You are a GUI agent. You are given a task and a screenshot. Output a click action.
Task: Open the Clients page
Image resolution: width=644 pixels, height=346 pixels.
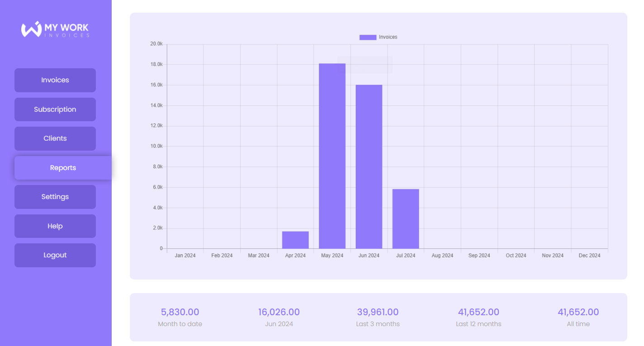pyautogui.click(x=55, y=138)
